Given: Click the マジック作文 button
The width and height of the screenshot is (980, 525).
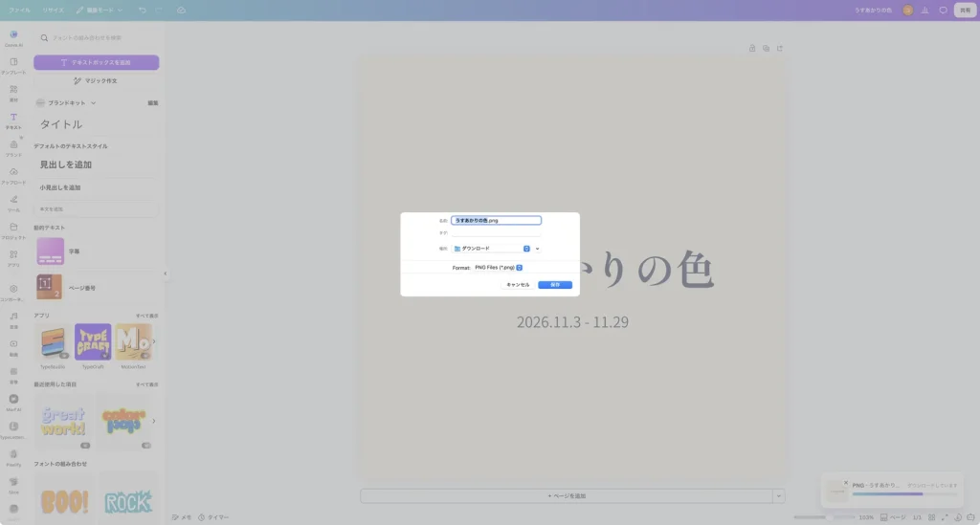Looking at the screenshot, I should (x=97, y=80).
